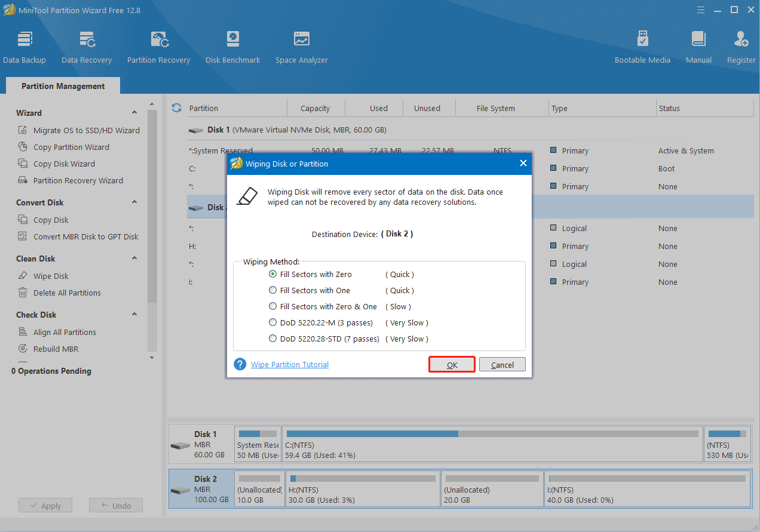Click the Partition Recovery Wizard icon
760x532 pixels.
23,180
